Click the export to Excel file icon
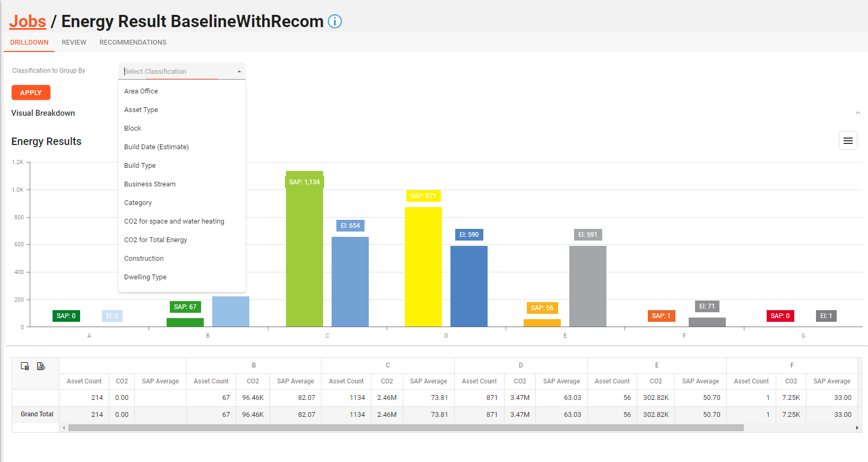Screen dimensions: 868x462 pos(41,366)
